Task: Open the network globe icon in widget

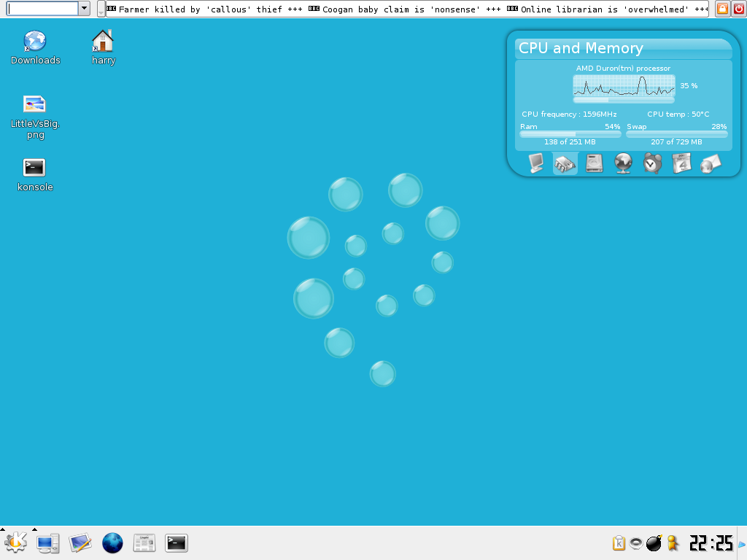Action: tap(623, 163)
